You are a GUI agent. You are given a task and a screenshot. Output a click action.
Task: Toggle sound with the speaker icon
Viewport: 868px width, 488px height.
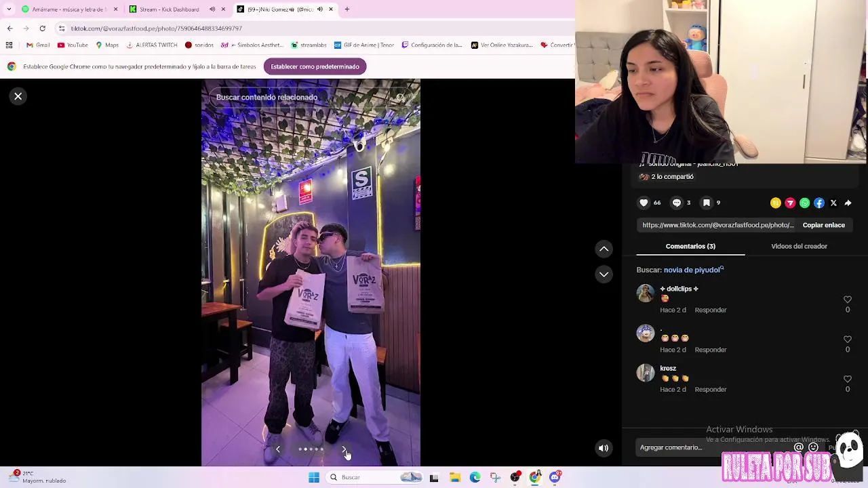point(604,448)
